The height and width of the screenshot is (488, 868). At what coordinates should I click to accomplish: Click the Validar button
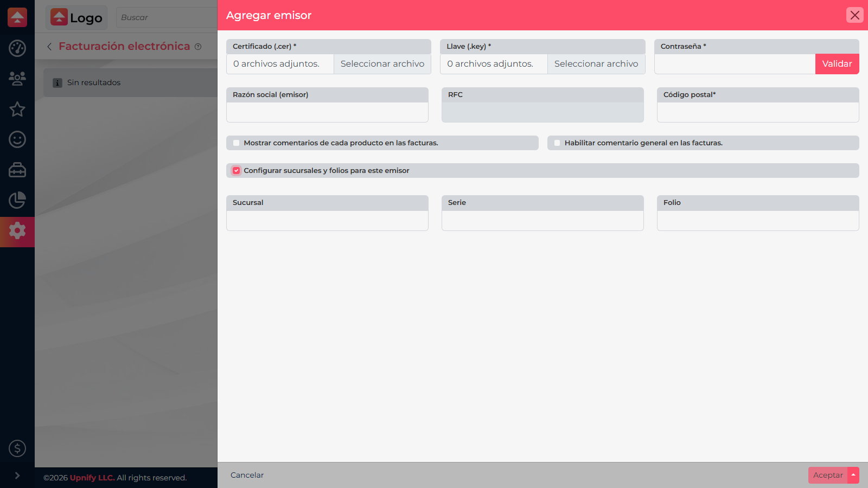tap(837, 64)
